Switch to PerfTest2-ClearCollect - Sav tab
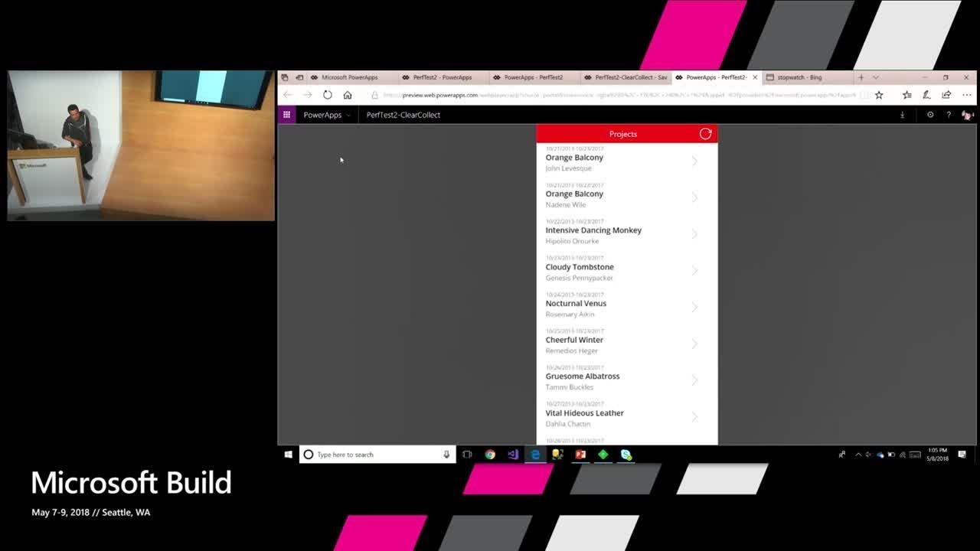This screenshot has width=980, height=551. click(625, 77)
